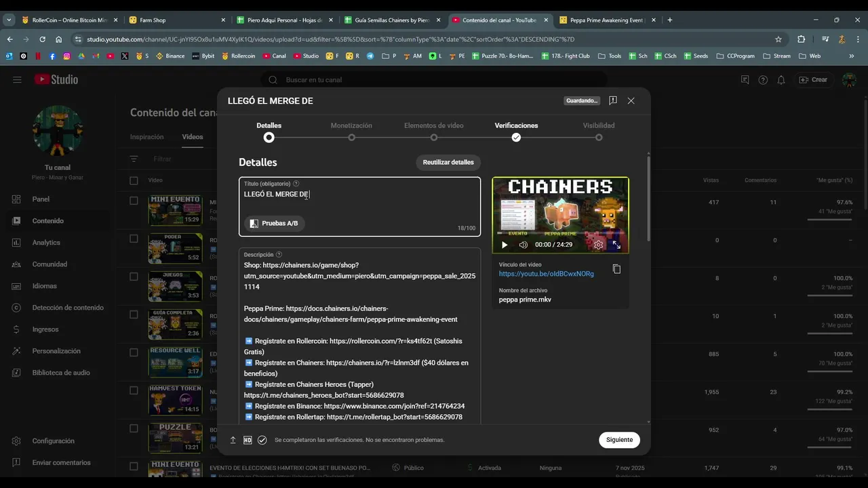Mute the video preview volume
Screen dimensions: 868x488
(x=523, y=245)
